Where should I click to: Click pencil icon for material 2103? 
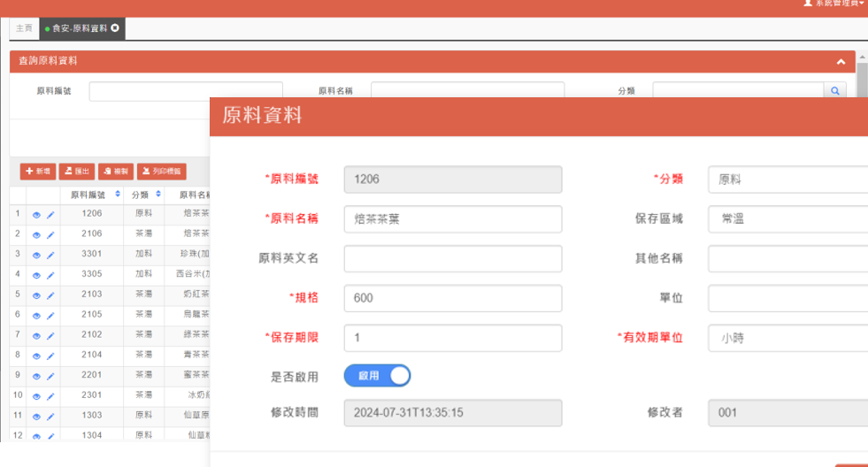pos(50,295)
